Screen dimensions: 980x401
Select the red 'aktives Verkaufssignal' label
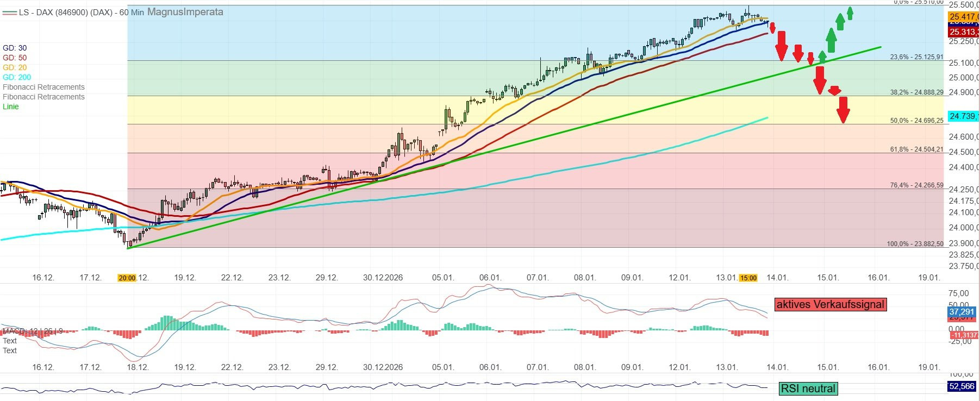pos(830,304)
